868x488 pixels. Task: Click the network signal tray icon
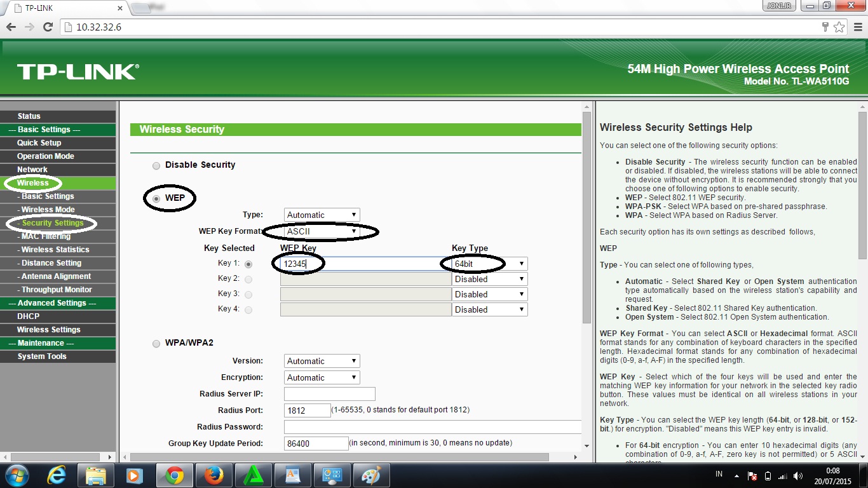783,475
